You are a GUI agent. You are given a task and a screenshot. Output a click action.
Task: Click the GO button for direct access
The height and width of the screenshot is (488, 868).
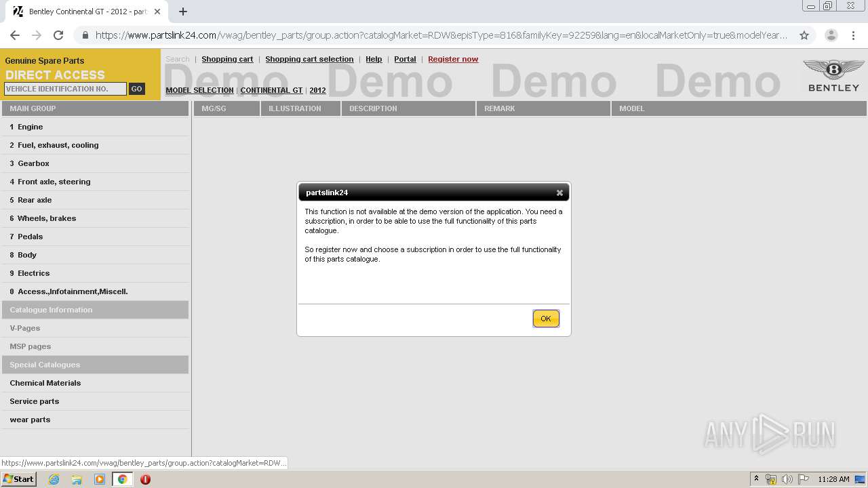[136, 89]
